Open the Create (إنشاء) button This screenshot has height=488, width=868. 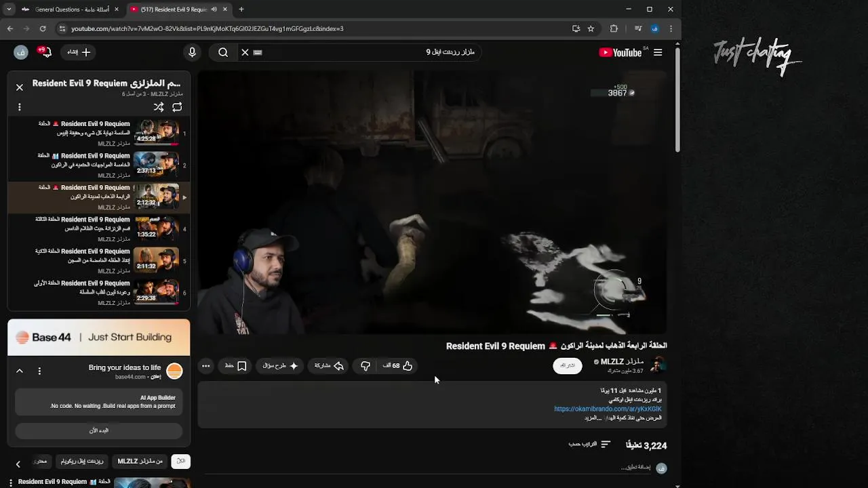79,52
